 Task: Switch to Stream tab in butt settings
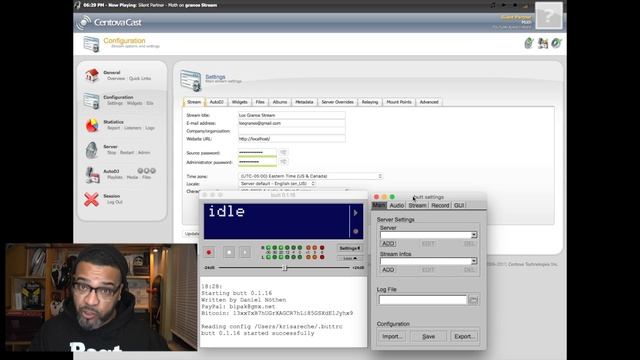[417, 205]
